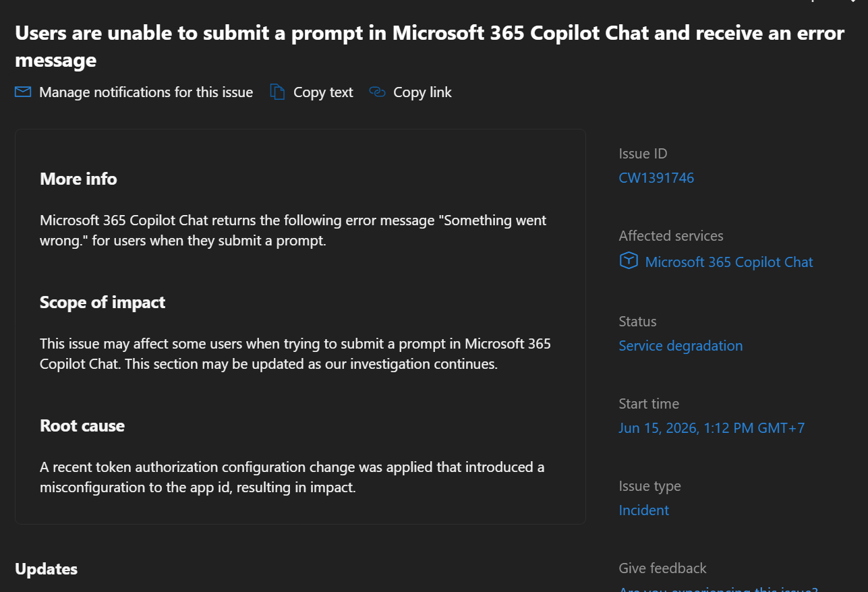This screenshot has width=868, height=592.
Task: Click the Updates heading
Action: 46,569
